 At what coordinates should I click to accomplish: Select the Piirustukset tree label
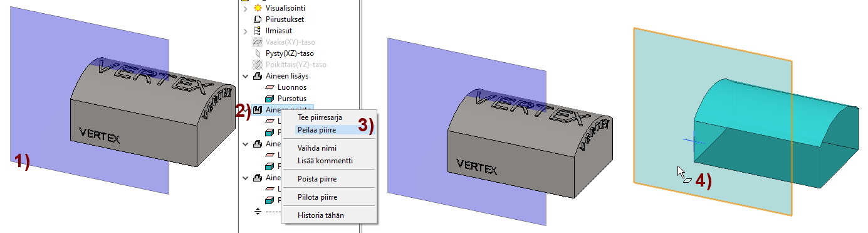(285, 19)
